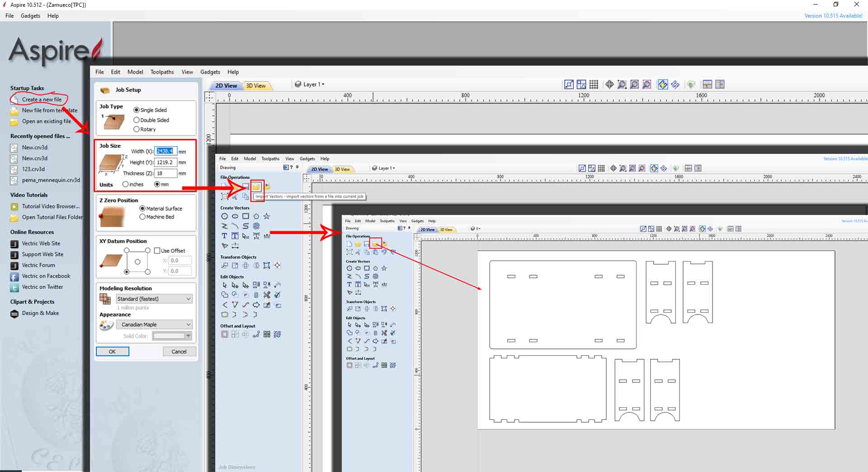Click Width (X) input field
Image resolution: width=868 pixels, height=472 pixels.
coord(165,151)
